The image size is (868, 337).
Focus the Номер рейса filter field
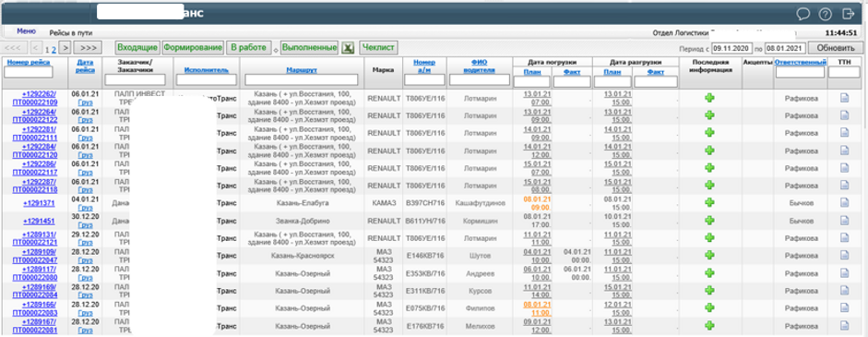(x=29, y=73)
